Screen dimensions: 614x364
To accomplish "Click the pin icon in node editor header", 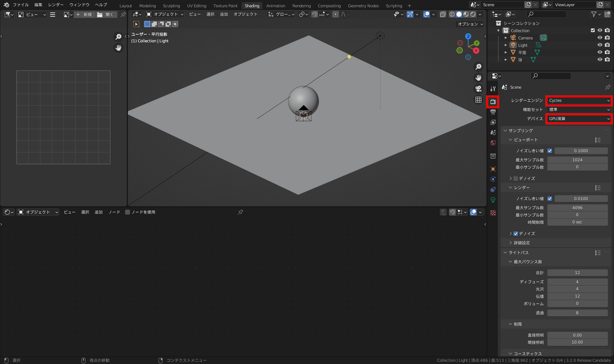I will tap(240, 212).
